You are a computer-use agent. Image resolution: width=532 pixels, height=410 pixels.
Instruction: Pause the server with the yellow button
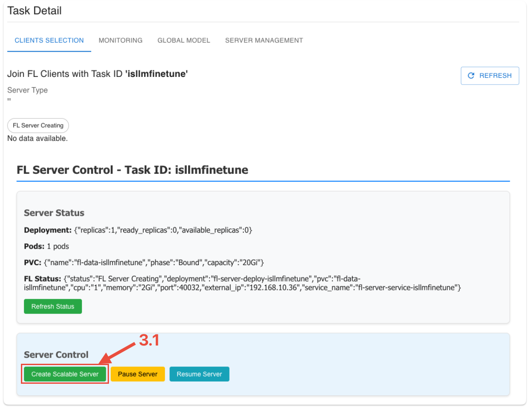pyautogui.click(x=137, y=374)
